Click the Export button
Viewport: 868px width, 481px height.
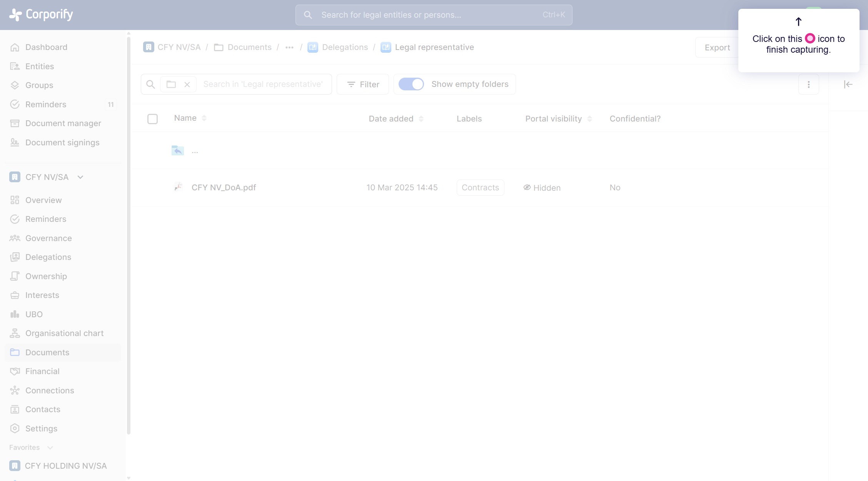tap(717, 48)
